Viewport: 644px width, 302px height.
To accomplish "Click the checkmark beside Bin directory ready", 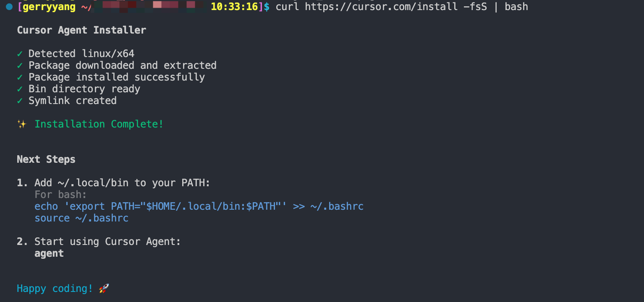I will coord(20,89).
